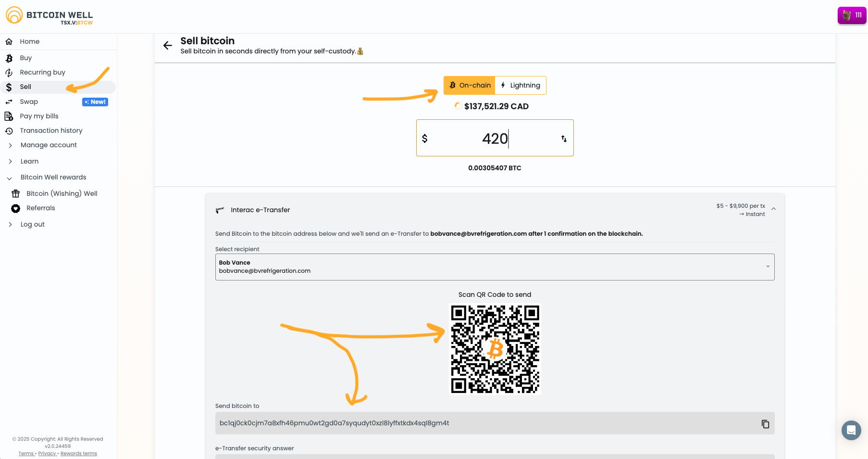Image resolution: width=868 pixels, height=459 pixels.
Task: Collapse Bitcoin Well rewards section
Action: tap(53, 178)
